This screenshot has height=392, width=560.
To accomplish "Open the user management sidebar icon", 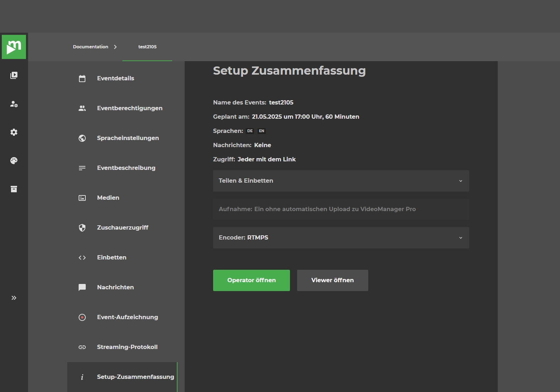I will click(x=14, y=104).
